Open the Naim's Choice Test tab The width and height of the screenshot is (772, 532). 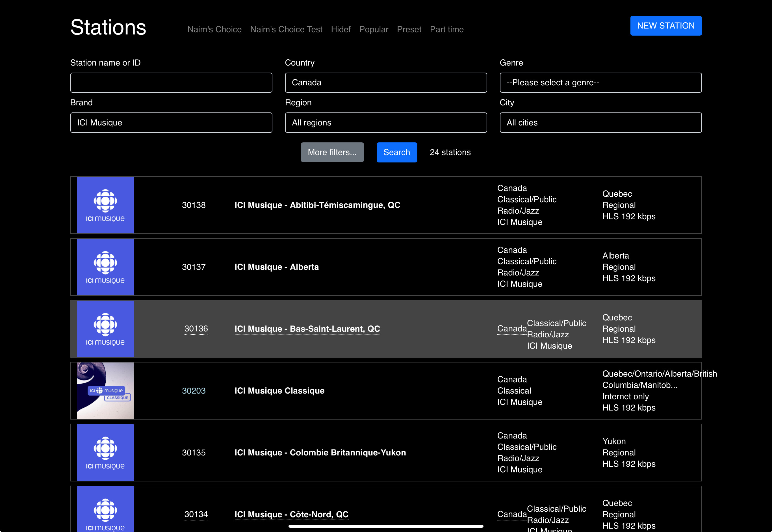coord(286,29)
